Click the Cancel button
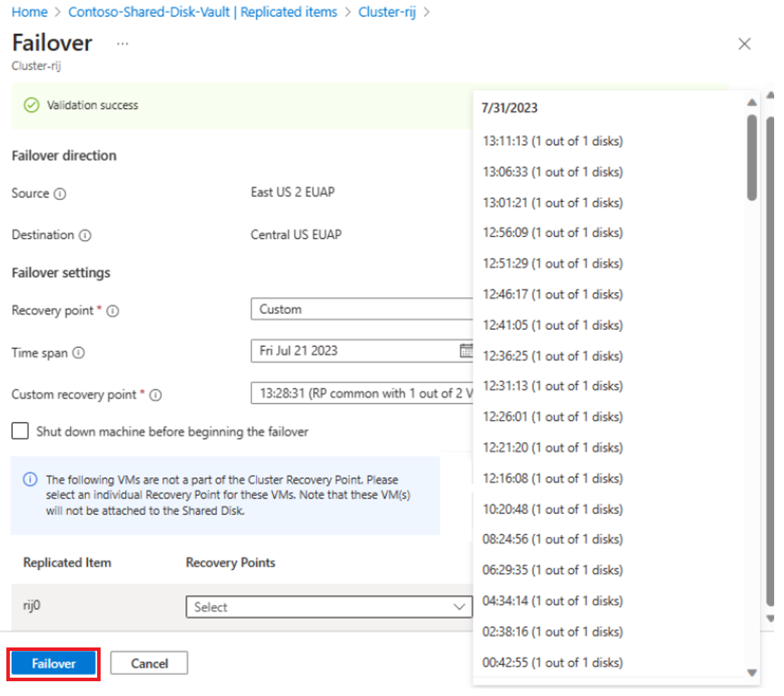 148,662
